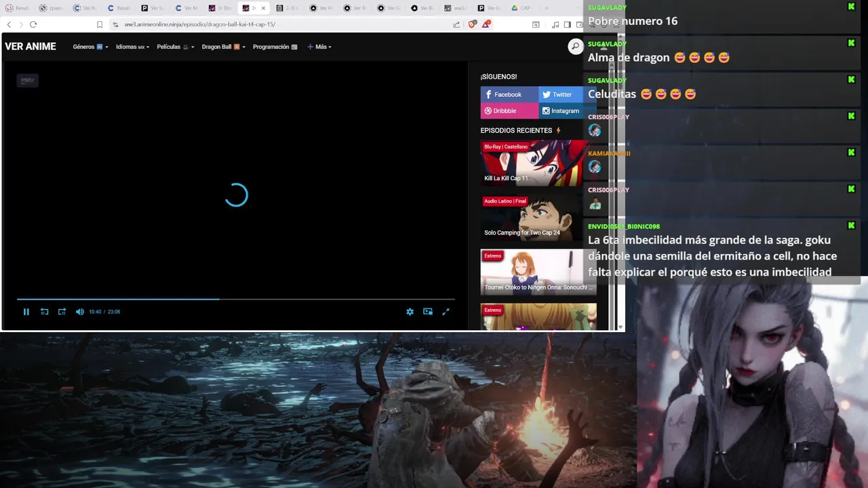Go forward in browser history
This screenshot has width=868, height=488.
click(x=20, y=24)
